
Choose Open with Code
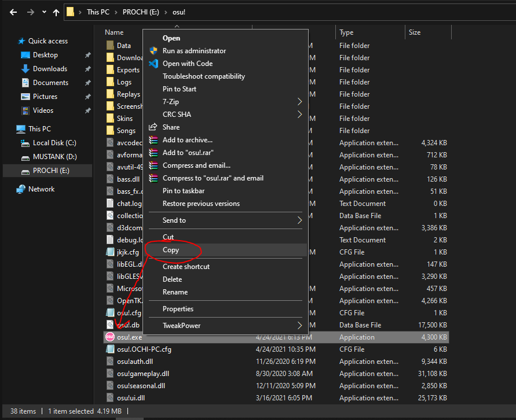point(225,64)
